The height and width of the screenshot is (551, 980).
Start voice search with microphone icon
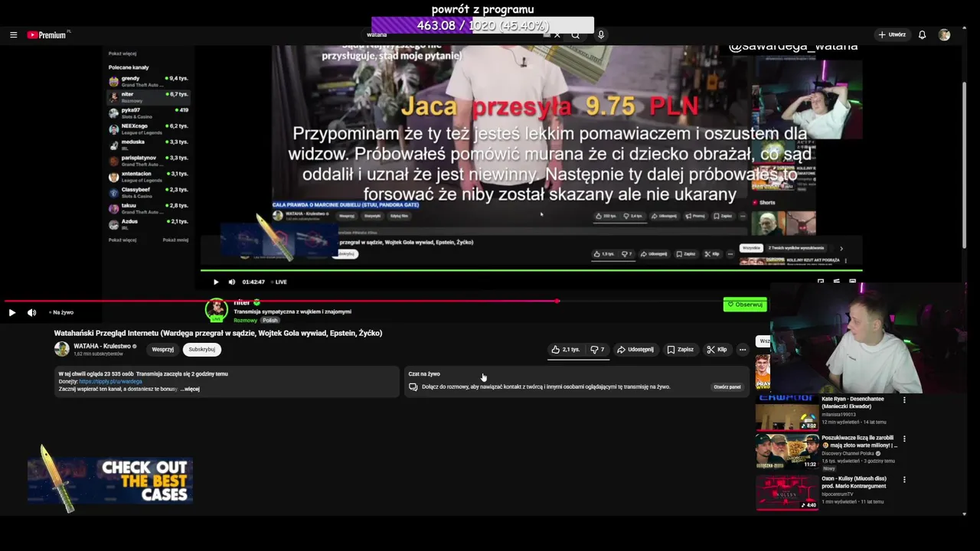click(x=601, y=34)
